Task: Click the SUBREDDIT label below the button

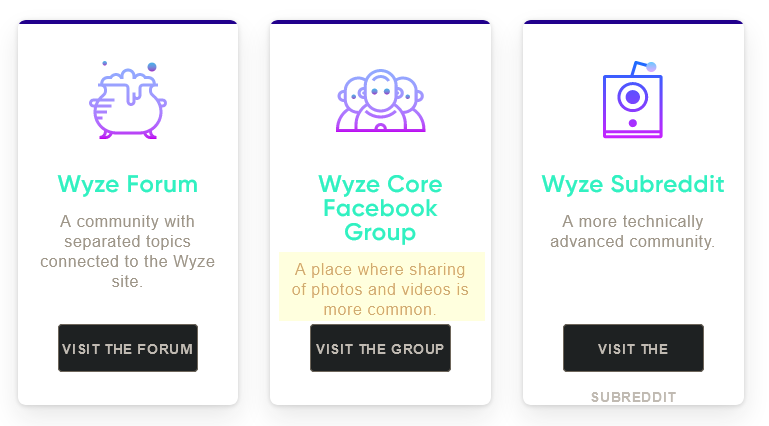Action: [633, 397]
